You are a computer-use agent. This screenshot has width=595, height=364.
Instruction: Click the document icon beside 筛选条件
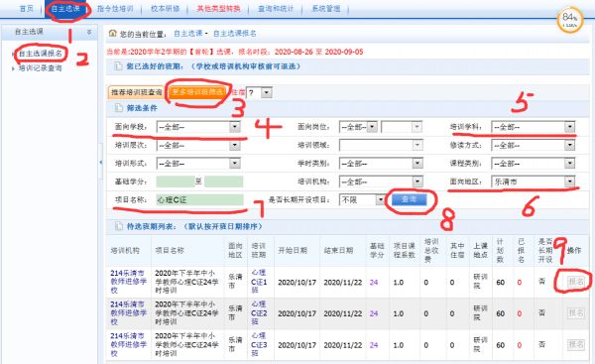click(x=118, y=108)
